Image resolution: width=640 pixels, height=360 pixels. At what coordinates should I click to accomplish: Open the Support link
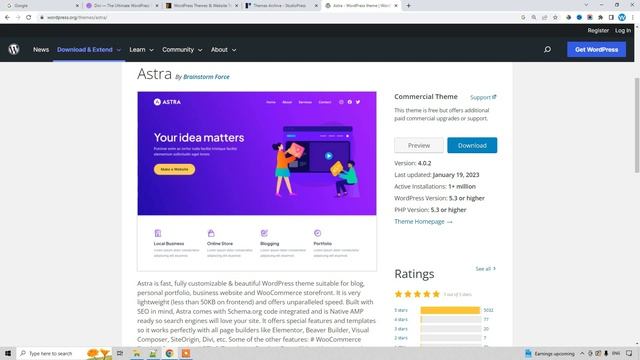pyautogui.click(x=483, y=97)
